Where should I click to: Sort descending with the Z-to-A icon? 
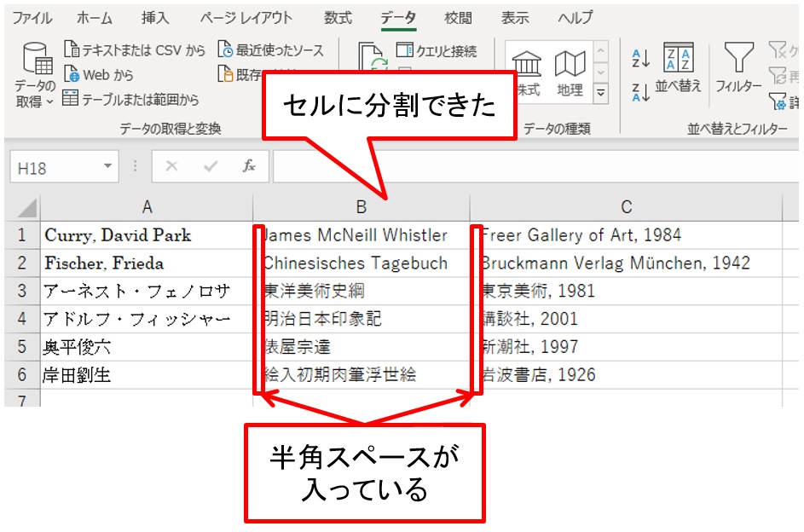(640, 91)
